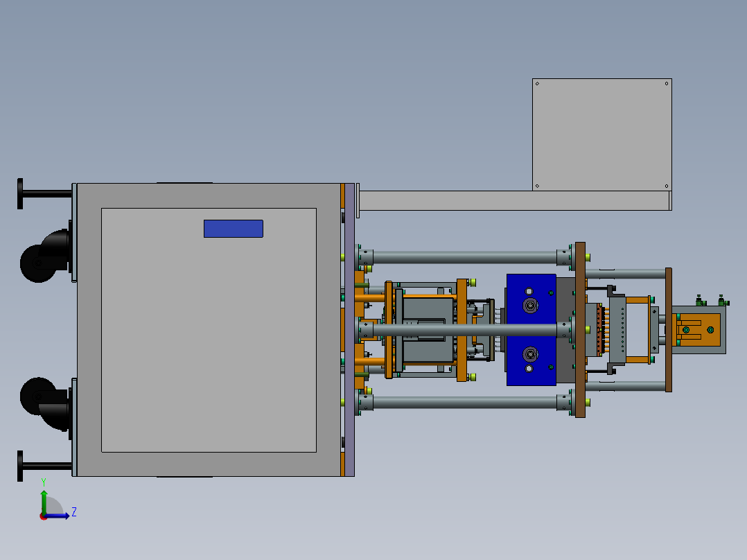The width and height of the screenshot is (747, 560).
Task: Select the center gray guide rod
Action: pos(464,330)
